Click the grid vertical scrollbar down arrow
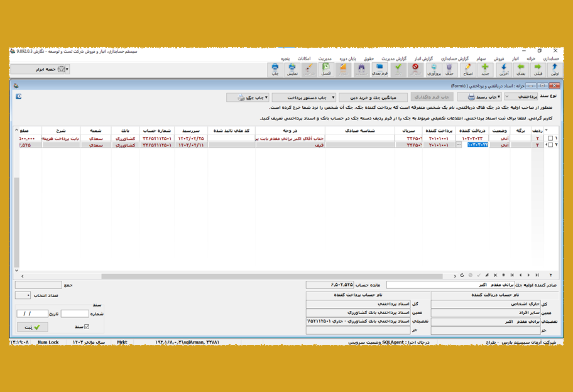573x392 pixels. 16,270
